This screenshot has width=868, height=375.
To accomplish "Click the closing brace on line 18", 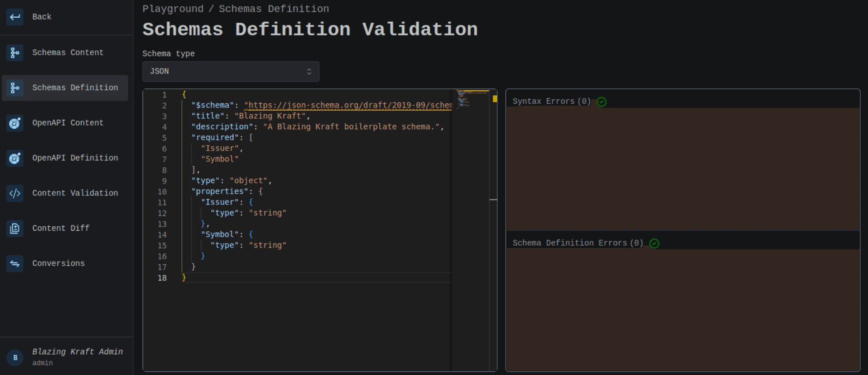I will (184, 278).
